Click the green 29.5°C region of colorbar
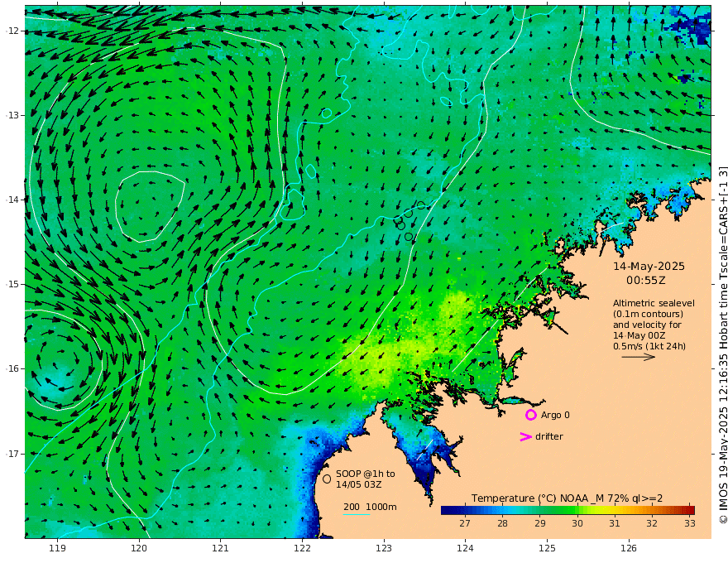Screen dimensions: 728x563 (558, 511)
